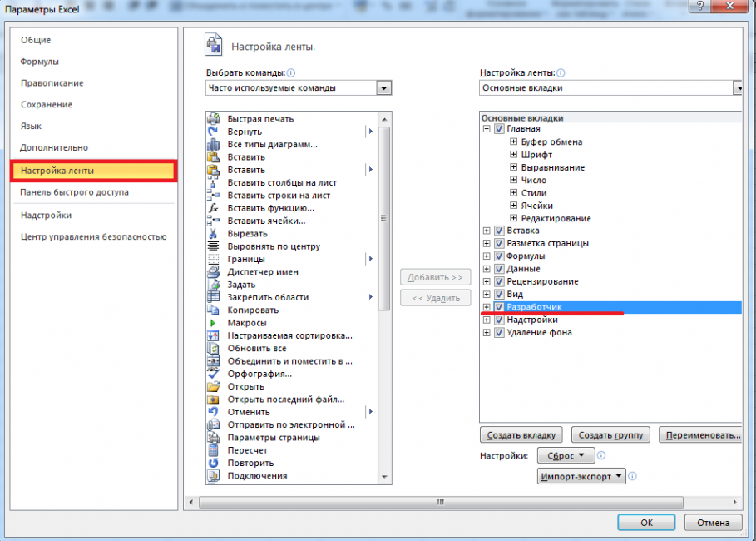Expand the 'Выравнивание' group
Image resolution: width=756 pixels, height=541 pixels.
(x=513, y=167)
